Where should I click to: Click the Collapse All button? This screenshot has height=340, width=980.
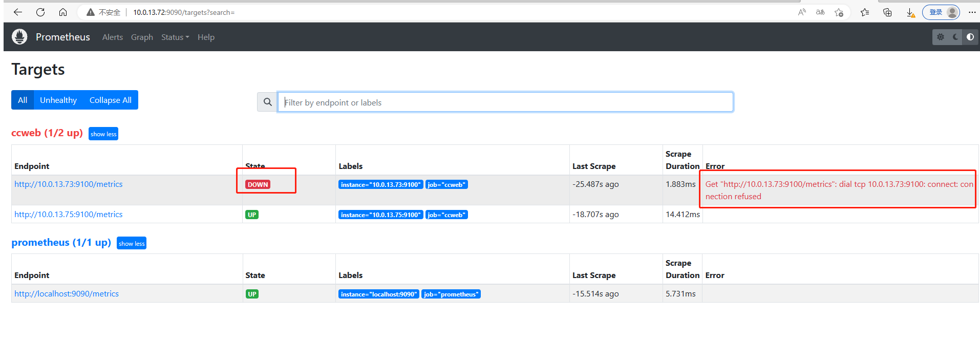click(x=111, y=100)
